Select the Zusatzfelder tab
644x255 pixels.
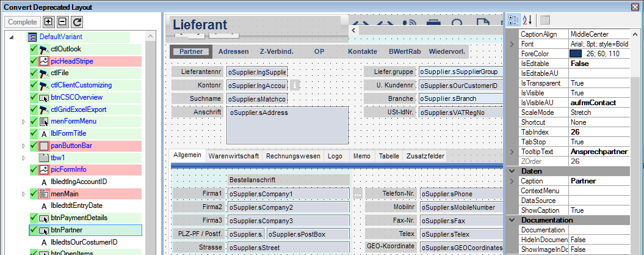tap(425, 156)
